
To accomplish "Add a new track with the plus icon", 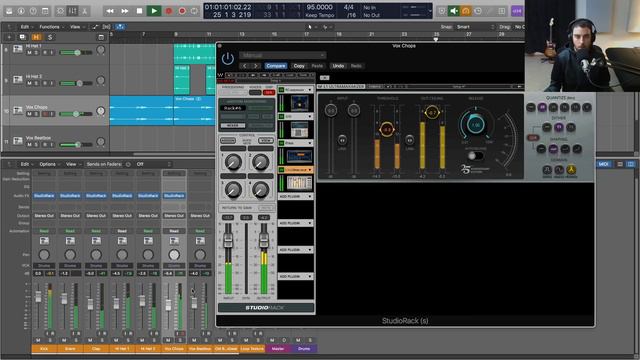I will 9,37.
